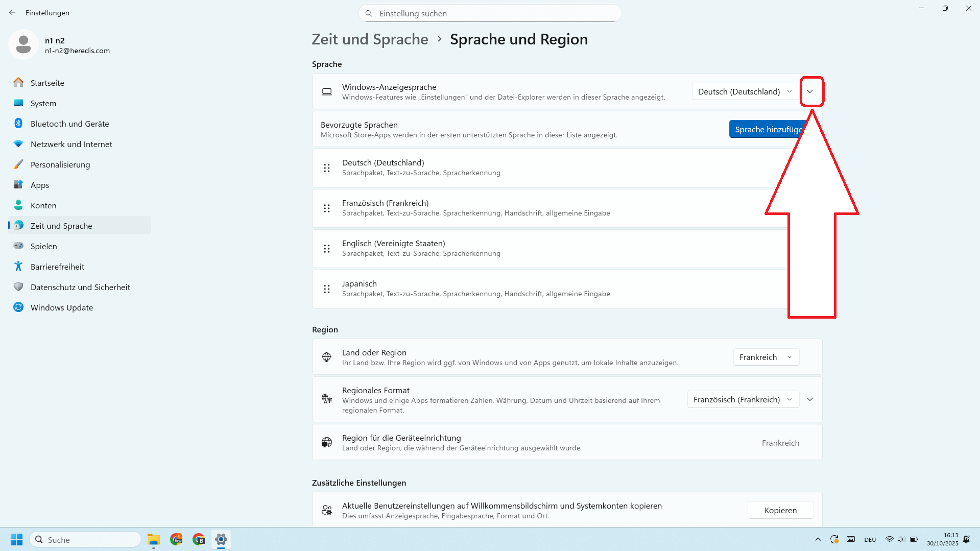This screenshot has width=980, height=551.
Task: Click the back arrow in Einstellungen
Action: (12, 13)
